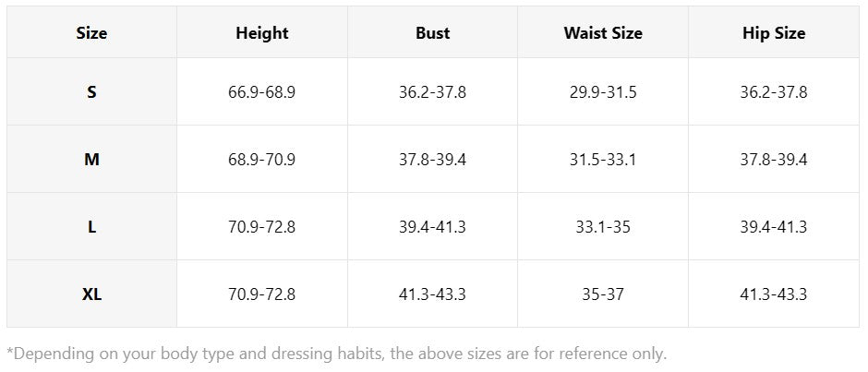Click the Bust column header
The image size is (868, 372).
point(432,32)
